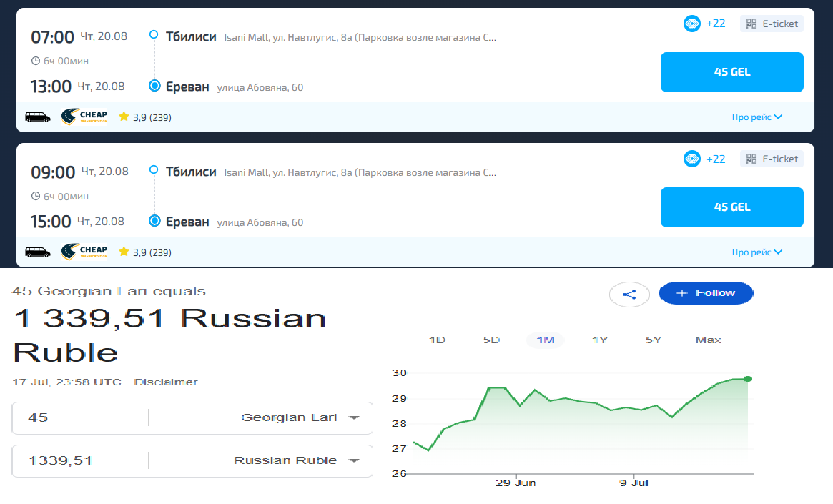Expand 'Про рейс' details for the 09:00 trip
Screen dimensions: 833x504
click(x=756, y=252)
